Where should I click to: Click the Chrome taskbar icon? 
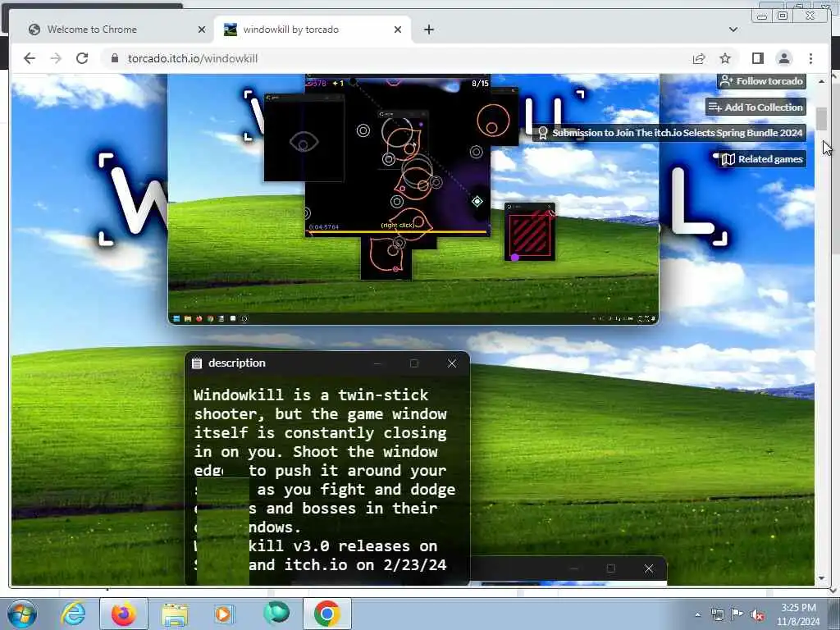click(326, 614)
